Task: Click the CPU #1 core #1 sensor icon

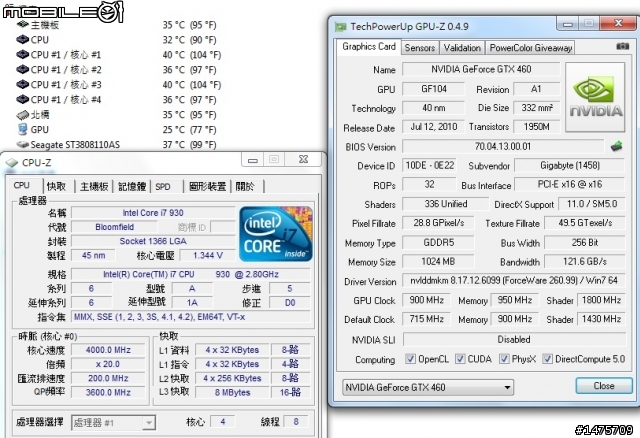Action: [22, 54]
